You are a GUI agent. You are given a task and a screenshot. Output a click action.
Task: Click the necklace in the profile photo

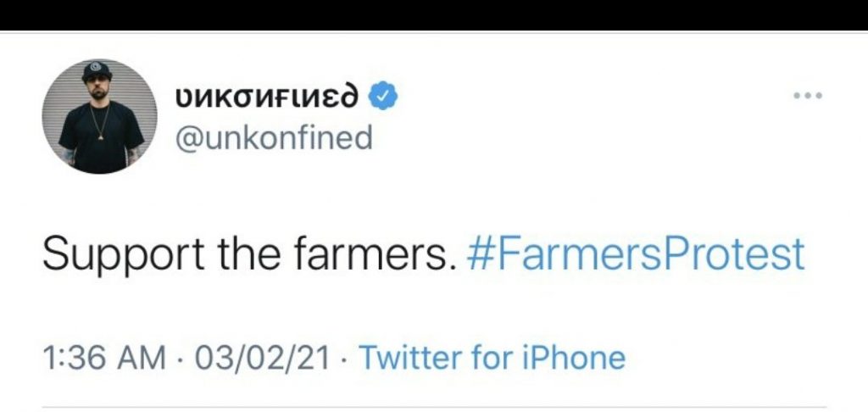101,127
